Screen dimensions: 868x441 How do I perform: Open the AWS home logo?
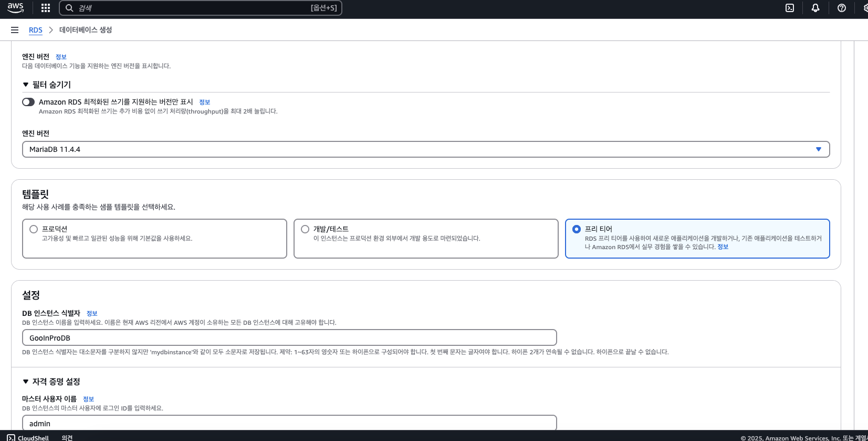tap(15, 8)
